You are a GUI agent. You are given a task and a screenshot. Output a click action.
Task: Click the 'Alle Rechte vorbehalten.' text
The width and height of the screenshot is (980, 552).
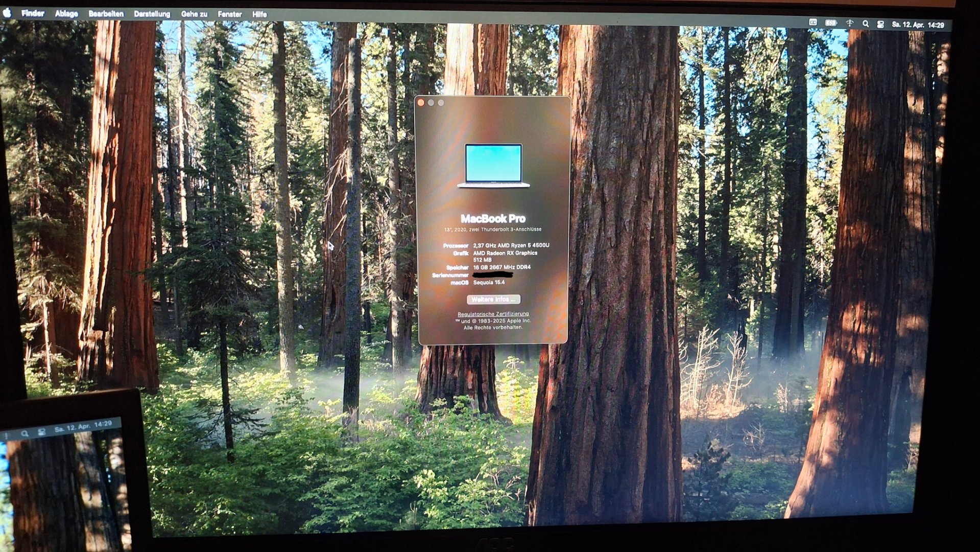pyautogui.click(x=493, y=328)
